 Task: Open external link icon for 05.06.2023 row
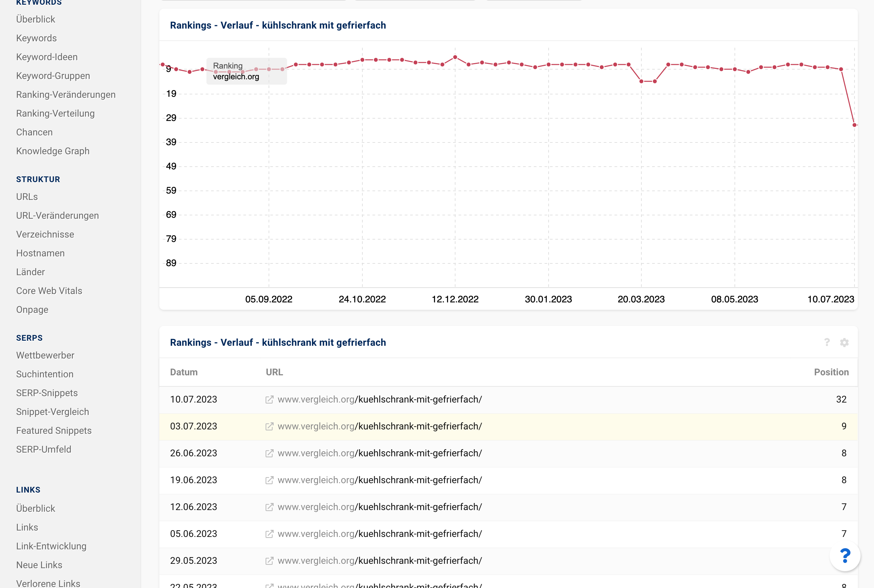[x=269, y=534]
